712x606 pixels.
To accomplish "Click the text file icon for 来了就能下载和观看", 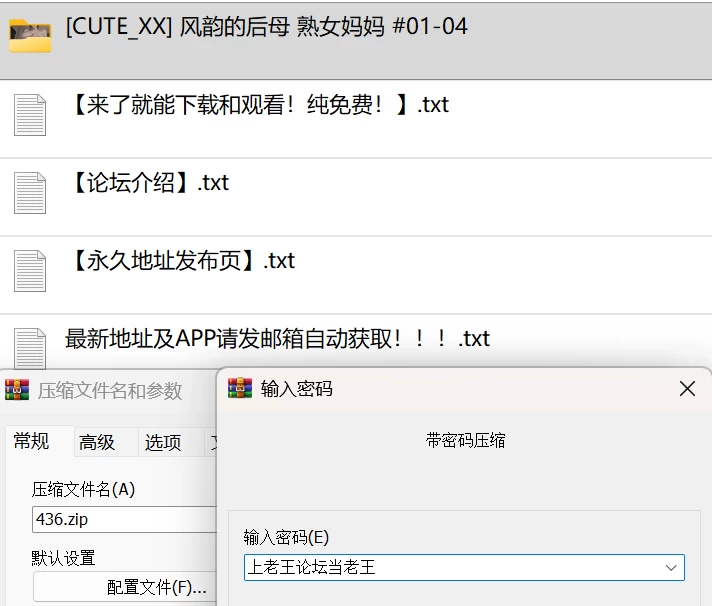I will click(30, 115).
